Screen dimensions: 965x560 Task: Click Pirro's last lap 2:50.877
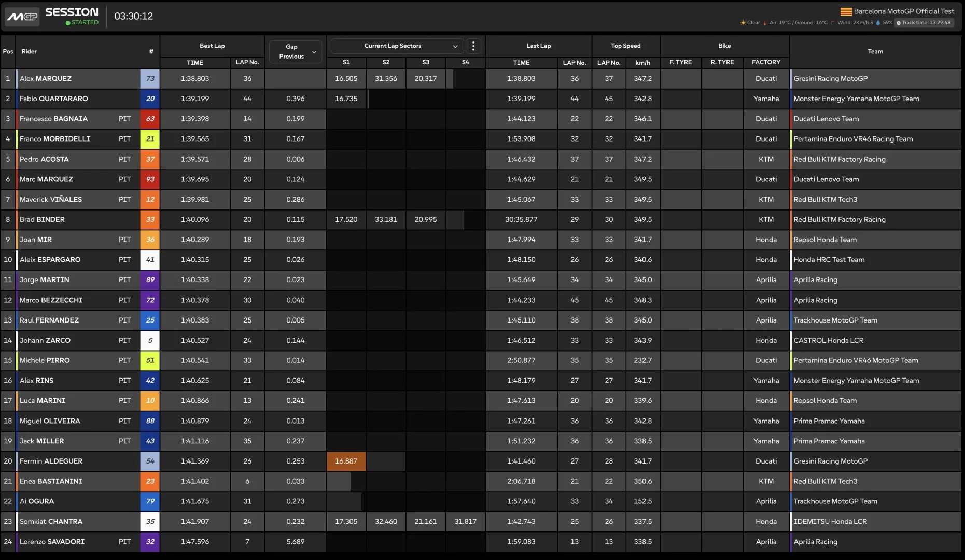pos(521,360)
